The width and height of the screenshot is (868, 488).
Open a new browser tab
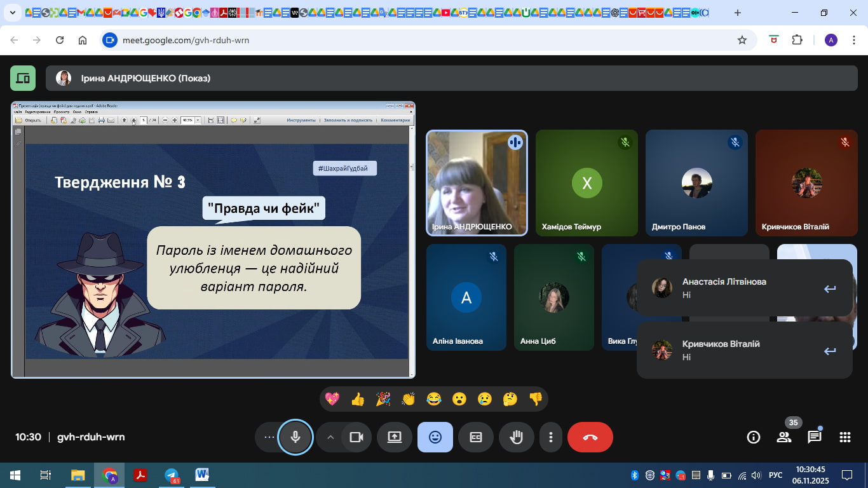point(737,13)
